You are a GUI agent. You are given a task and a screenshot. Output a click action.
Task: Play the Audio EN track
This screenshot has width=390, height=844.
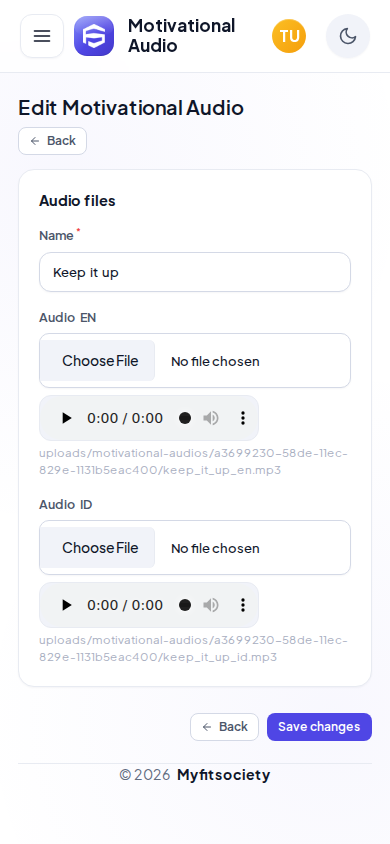coord(66,418)
